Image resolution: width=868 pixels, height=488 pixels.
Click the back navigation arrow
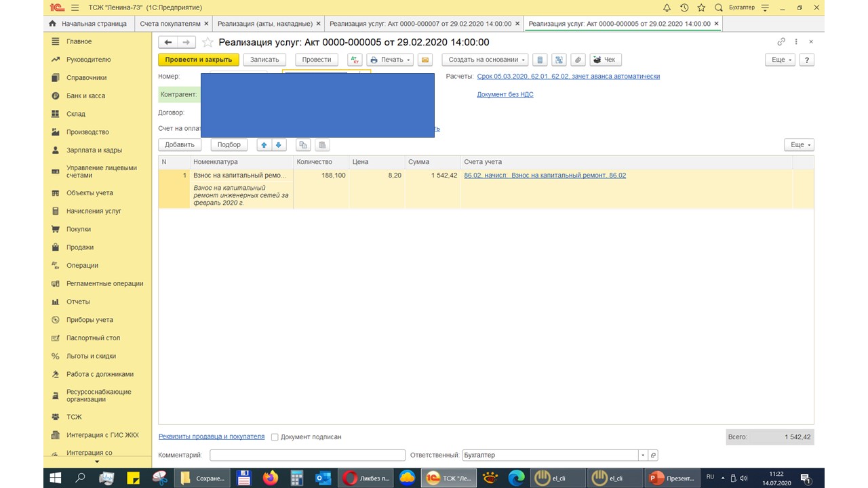(x=167, y=42)
